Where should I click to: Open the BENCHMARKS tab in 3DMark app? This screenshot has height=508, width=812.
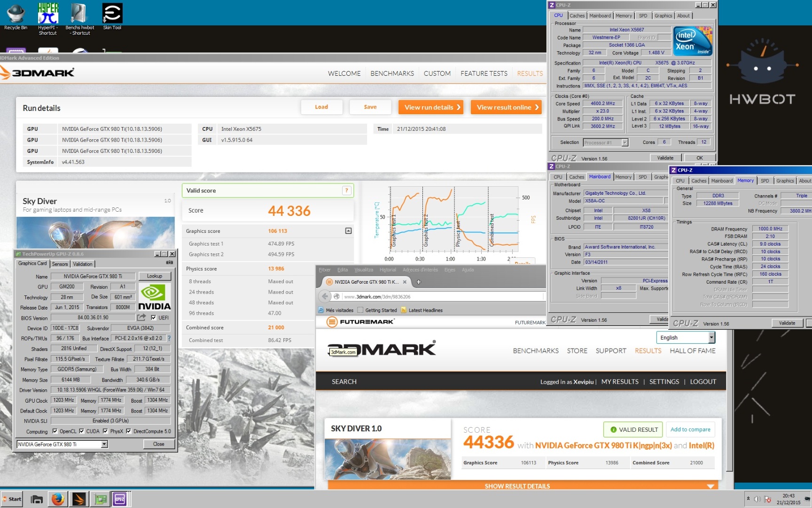click(392, 73)
